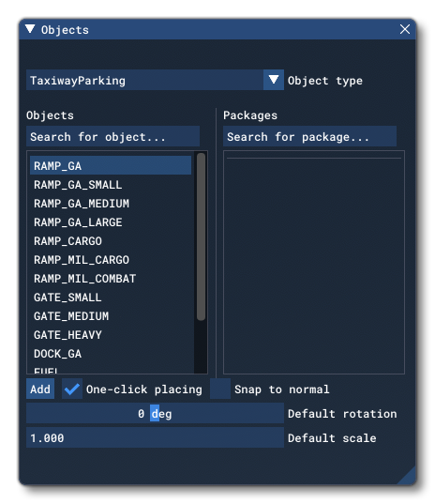435x504 pixels.
Task: Click the Add button
Action: [40, 389]
